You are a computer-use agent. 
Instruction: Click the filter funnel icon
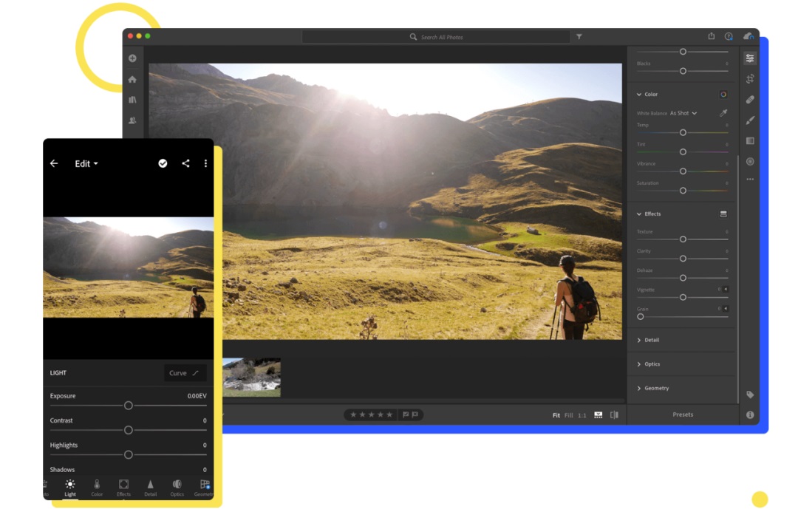coord(579,37)
